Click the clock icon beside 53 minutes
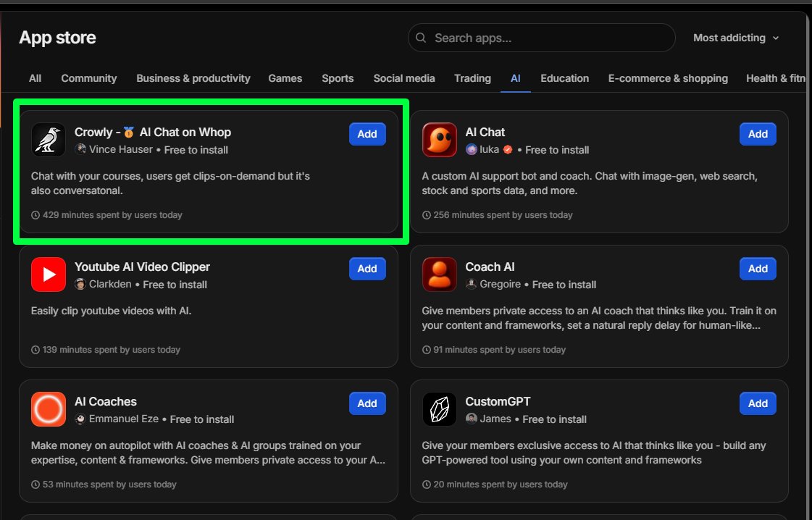The height and width of the screenshot is (520, 812). pyautogui.click(x=35, y=485)
